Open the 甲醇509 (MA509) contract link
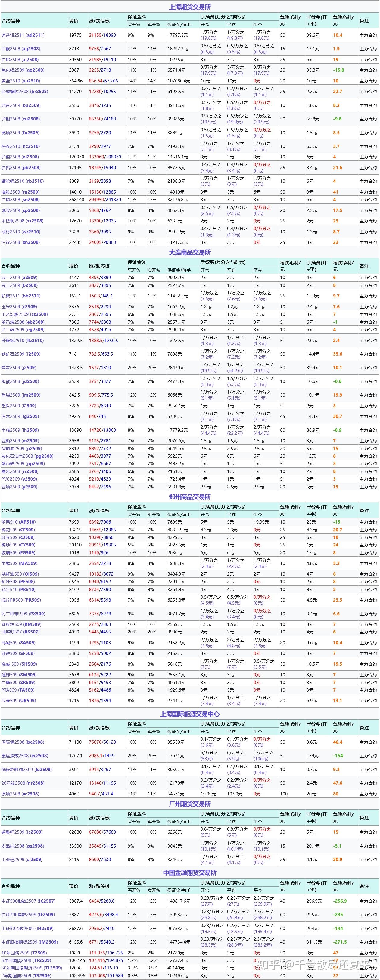Image resolution: width=380 pixels, height=980 pixels. tap(19, 563)
